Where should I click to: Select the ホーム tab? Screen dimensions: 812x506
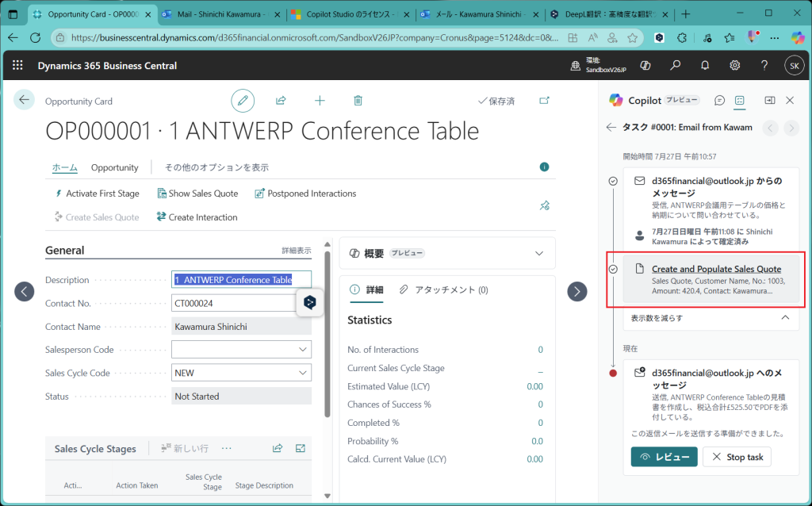coord(65,167)
